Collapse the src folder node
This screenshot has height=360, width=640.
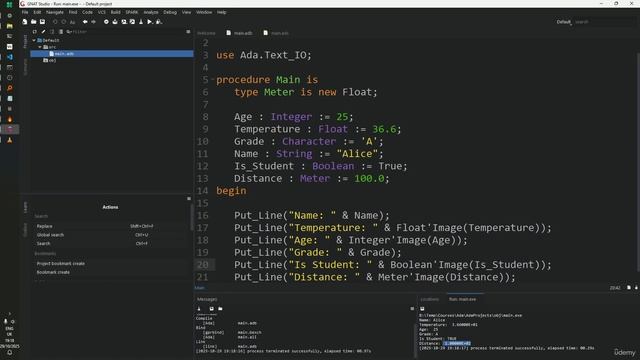coord(40,47)
